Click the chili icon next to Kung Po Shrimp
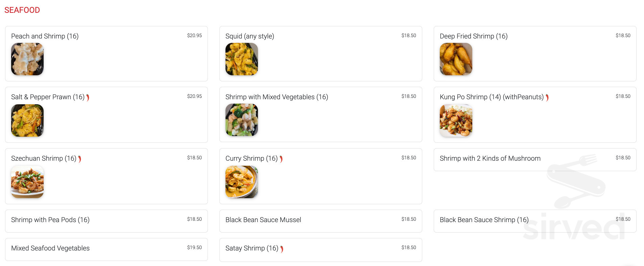This screenshot has width=644, height=266. [x=547, y=98]
